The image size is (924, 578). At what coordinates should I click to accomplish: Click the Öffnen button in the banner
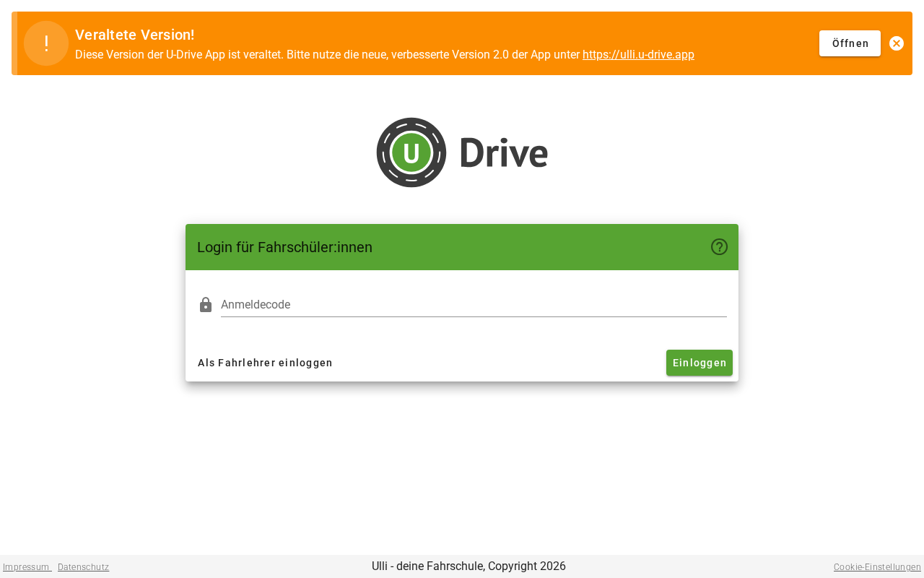click(x=850, y=43)
